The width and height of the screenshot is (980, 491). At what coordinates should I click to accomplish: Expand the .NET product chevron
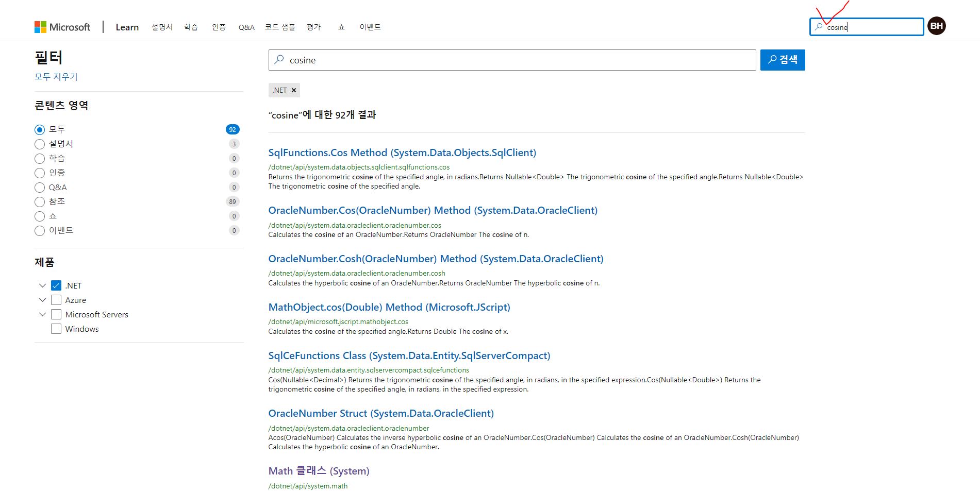[x=42, y=285]
